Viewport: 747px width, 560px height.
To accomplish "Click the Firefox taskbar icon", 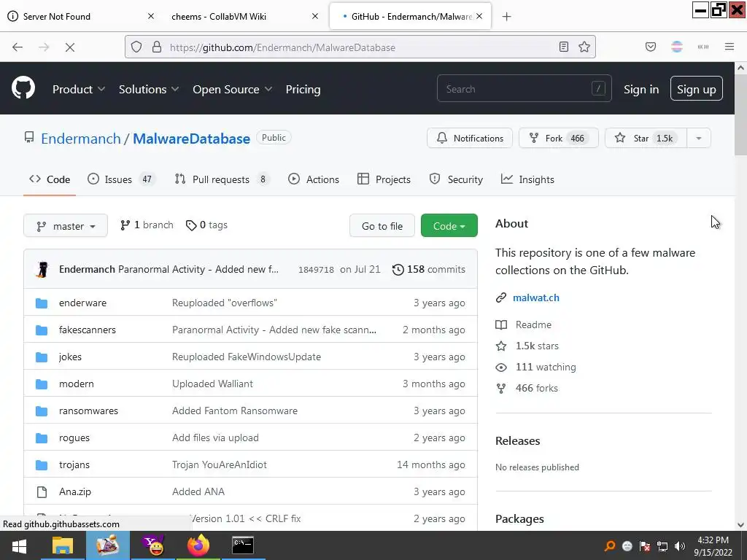I will pos(198,545).
